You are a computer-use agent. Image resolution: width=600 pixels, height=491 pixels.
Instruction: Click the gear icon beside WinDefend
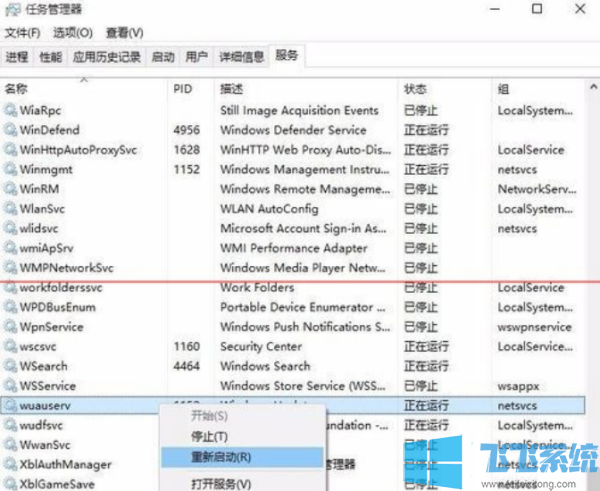pyautogui.click(x=10, y=130)
